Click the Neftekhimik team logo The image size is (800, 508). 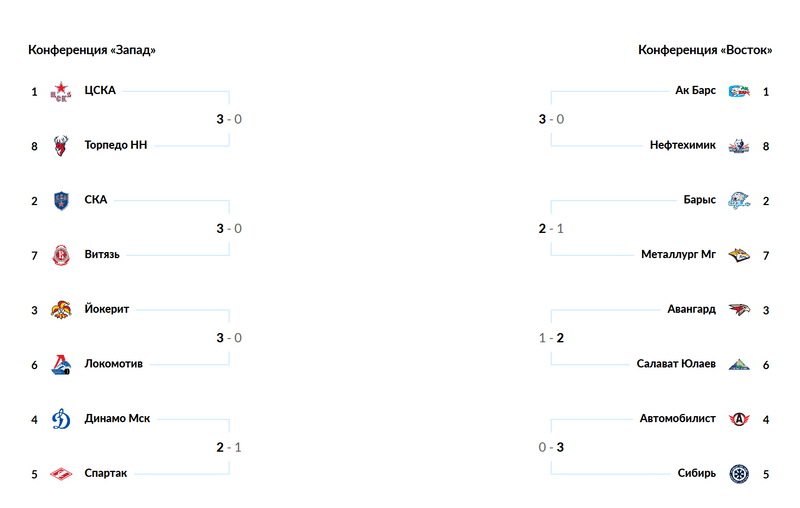(x=738, y=146)
